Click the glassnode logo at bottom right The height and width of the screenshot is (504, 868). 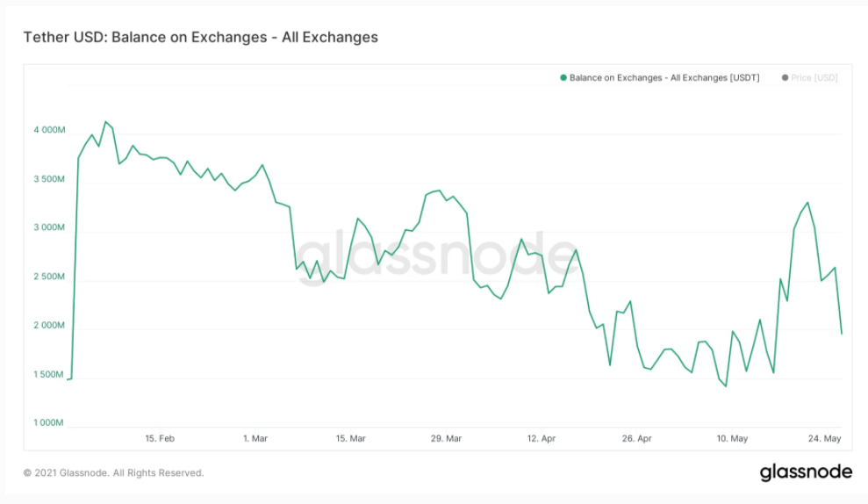[806, 472]
